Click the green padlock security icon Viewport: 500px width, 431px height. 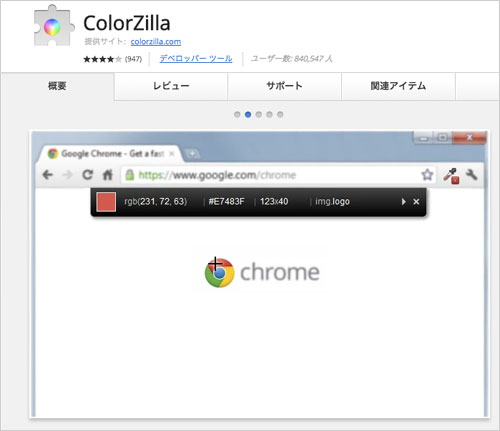[129, 175]
